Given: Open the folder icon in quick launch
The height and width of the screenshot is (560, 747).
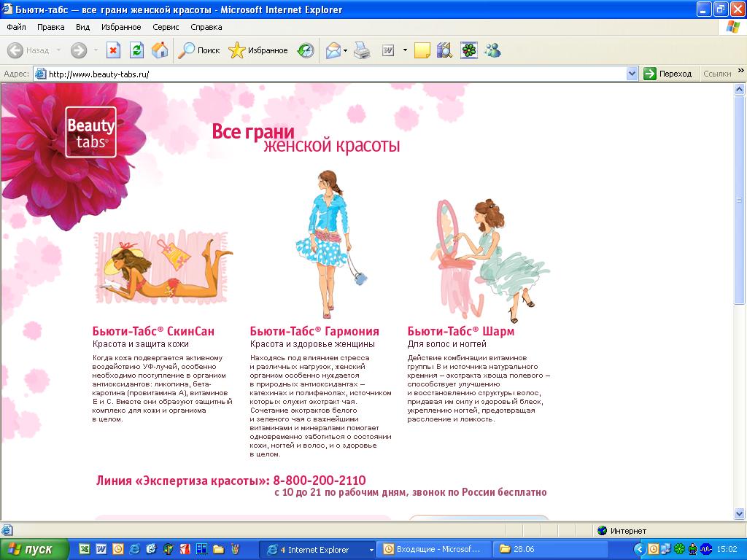Looking at the screenshot, I should tap(219, 549).
